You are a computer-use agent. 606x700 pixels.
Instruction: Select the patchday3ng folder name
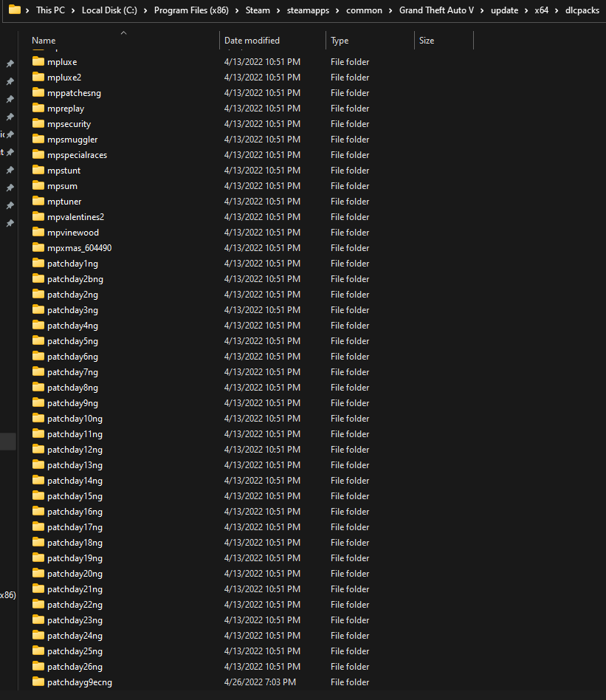click(73, 310)
